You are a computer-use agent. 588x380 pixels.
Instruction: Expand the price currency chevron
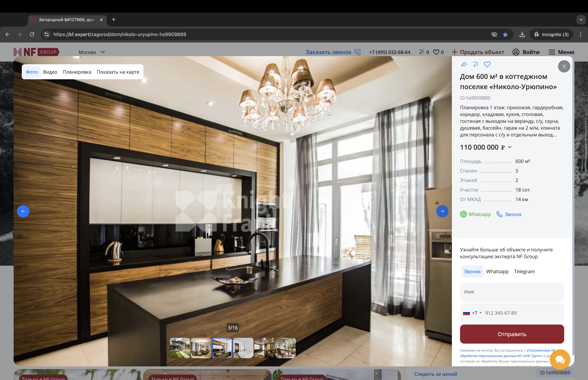pos(510,147)
